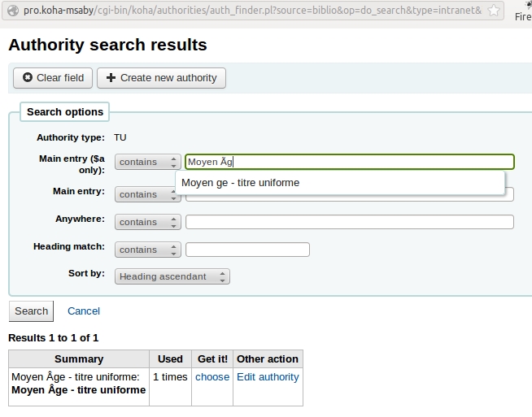
Task: Click 'choose' link for Moyen Âge result
Action: [x=212, y=377]
